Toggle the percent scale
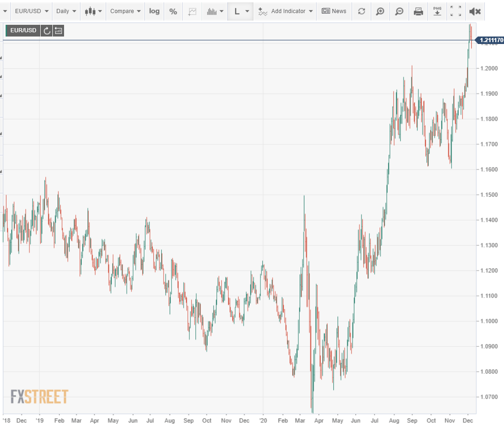The image size is (504, 425). (173, 11)
